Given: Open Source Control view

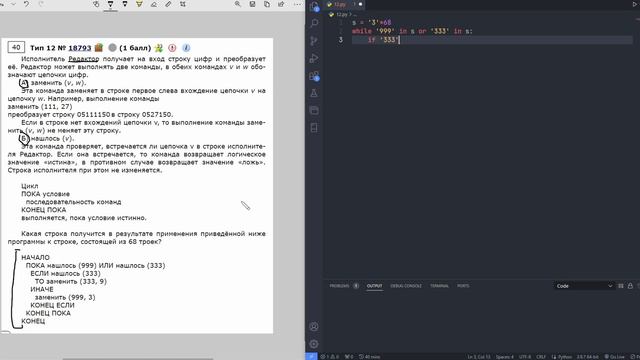Looking at the screenshot, I should 314,41.
